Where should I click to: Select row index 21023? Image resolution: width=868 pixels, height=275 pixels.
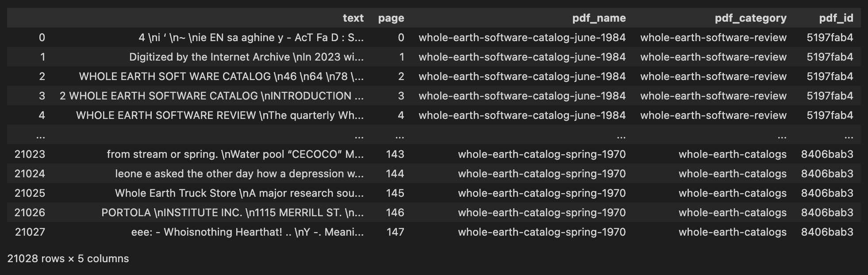point(30,154)
